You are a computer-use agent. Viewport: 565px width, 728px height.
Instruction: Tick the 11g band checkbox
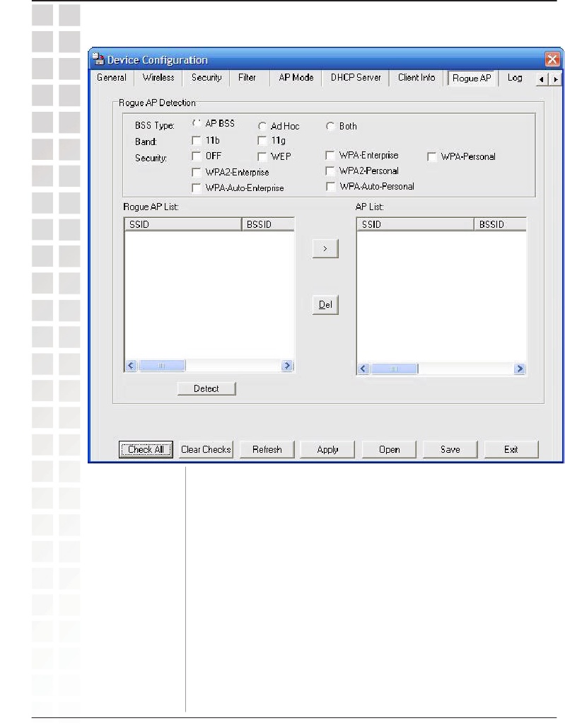point(262,141)
